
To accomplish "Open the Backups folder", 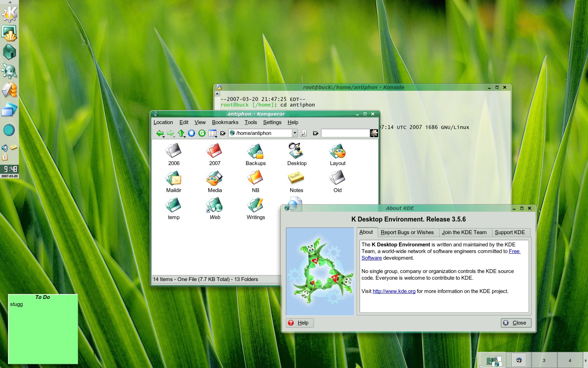I will coord(255,155).
